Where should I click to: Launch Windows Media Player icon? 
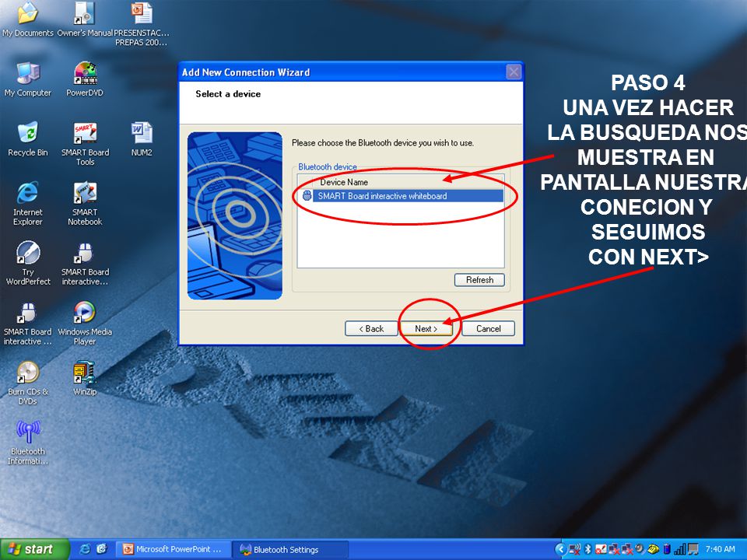tap(85, 323)
